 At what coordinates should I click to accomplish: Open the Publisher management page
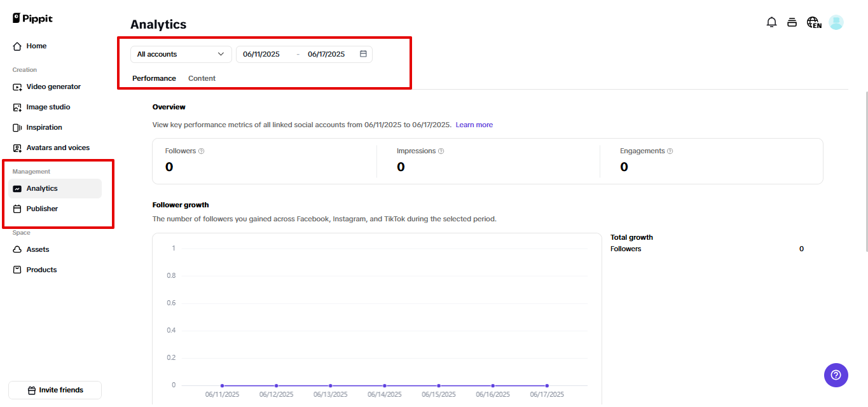tap(42, 208)
